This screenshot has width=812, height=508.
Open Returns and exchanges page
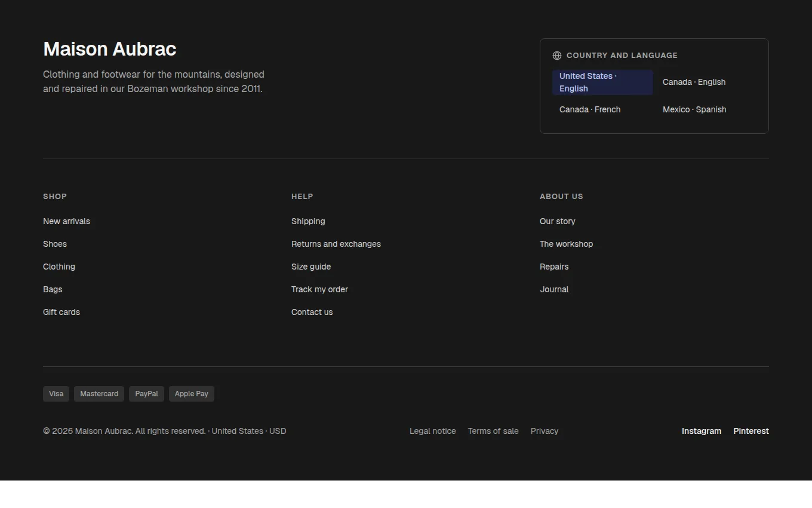point(336,244)
